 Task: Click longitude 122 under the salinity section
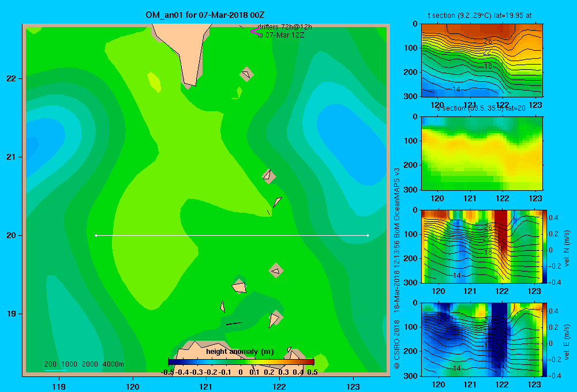click(503, 198)
